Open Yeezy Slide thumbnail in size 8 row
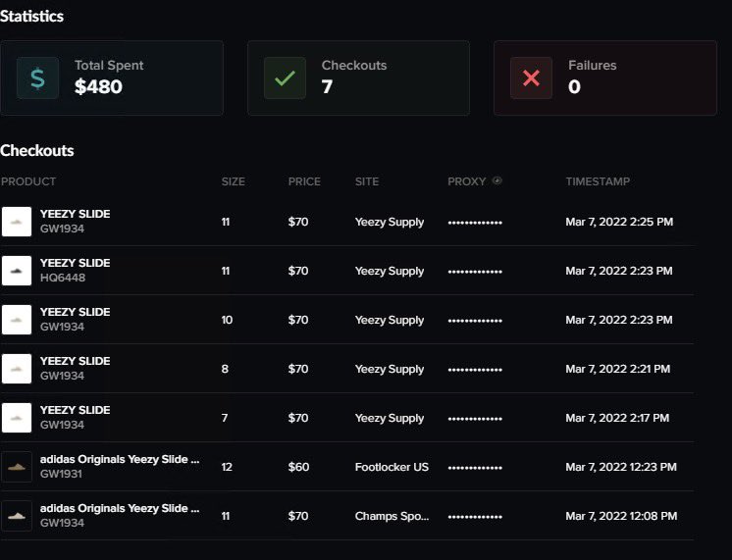The width and height of the screenshot is (732, 560). coord(17,369)
